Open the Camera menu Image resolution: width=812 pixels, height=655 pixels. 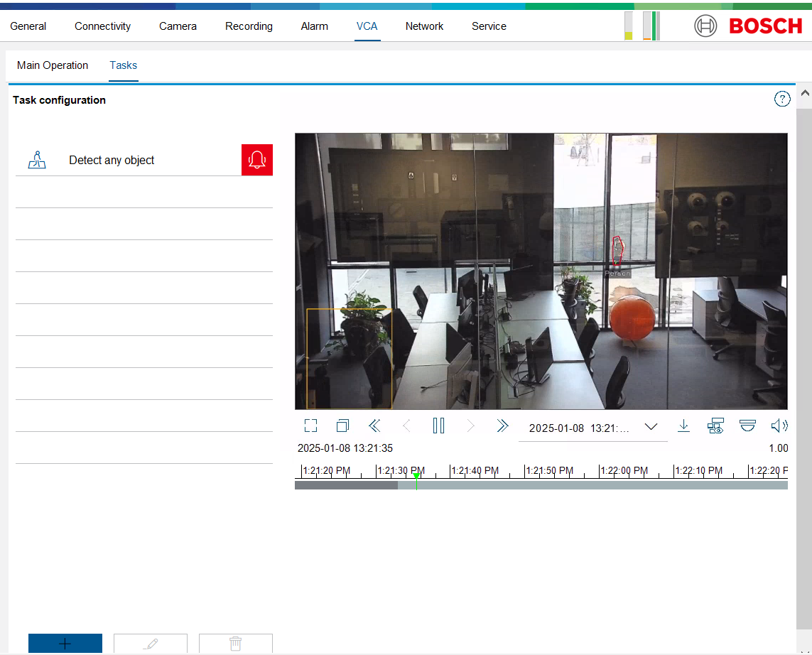178,26
